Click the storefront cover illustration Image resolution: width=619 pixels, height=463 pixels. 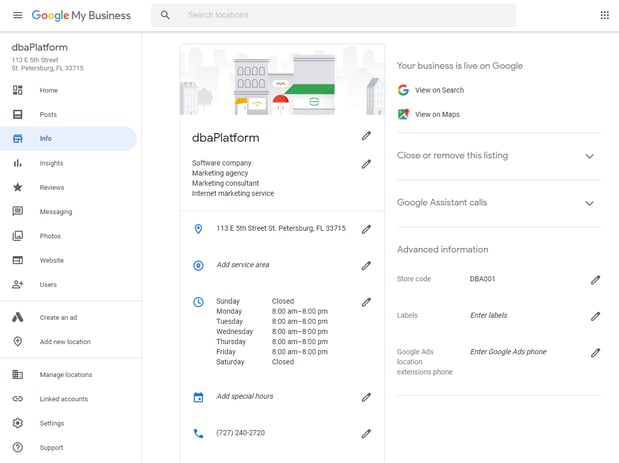tap(282, 80)
